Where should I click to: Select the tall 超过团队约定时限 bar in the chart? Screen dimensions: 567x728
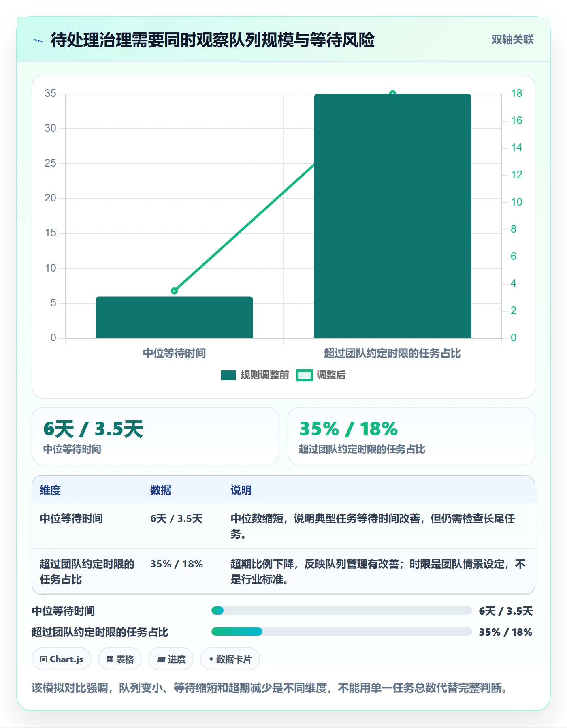(392, 216)
